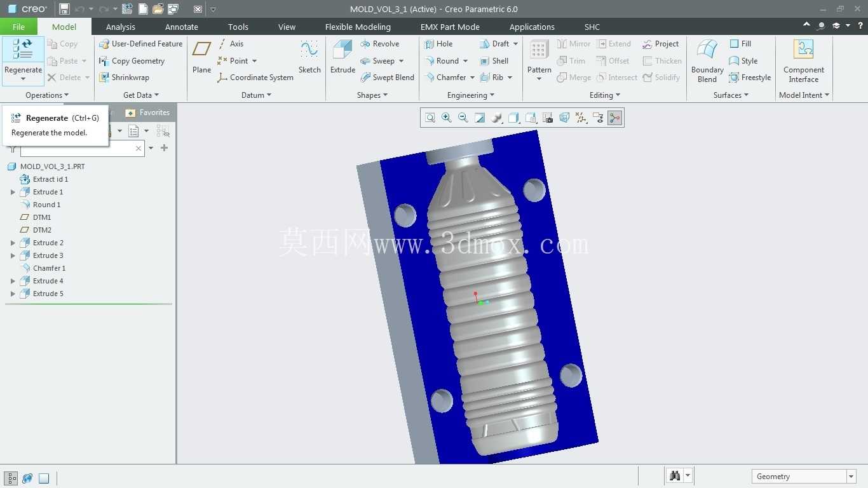Click the Coordinate System tool
The image size is (868, 488).
(x=255, y=78)
